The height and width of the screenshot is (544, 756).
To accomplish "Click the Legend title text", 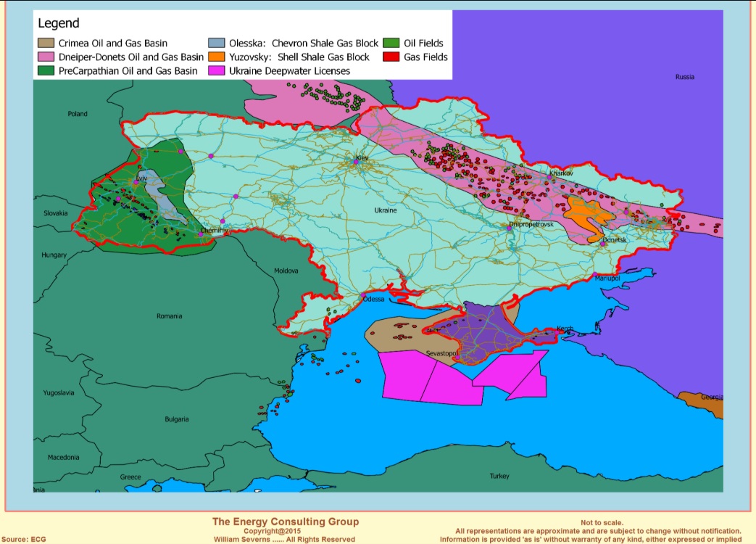I will point(58,23).
